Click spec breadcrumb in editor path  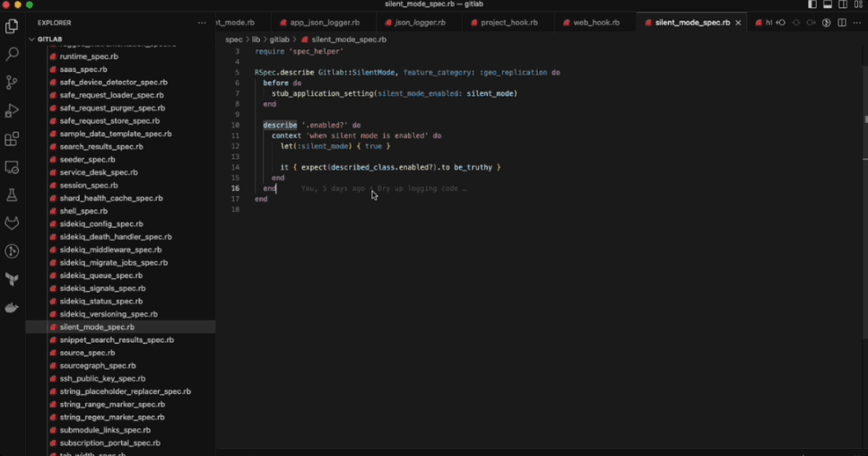(x=233, y=39)
